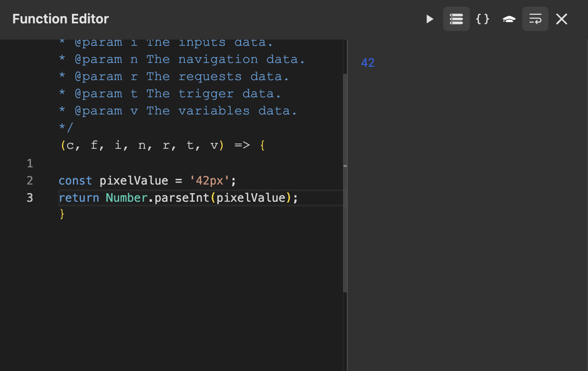
Task: Run the function with the play icon
Action: pos(430,19)
